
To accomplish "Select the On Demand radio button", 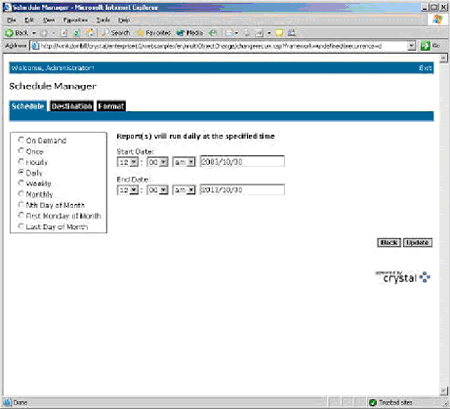I will (21, 140).
